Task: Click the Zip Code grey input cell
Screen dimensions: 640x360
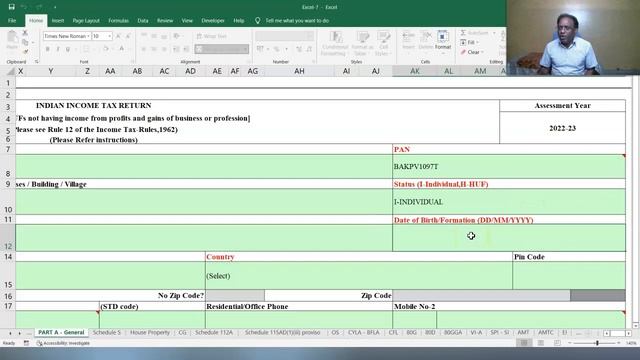Action: 481,295
